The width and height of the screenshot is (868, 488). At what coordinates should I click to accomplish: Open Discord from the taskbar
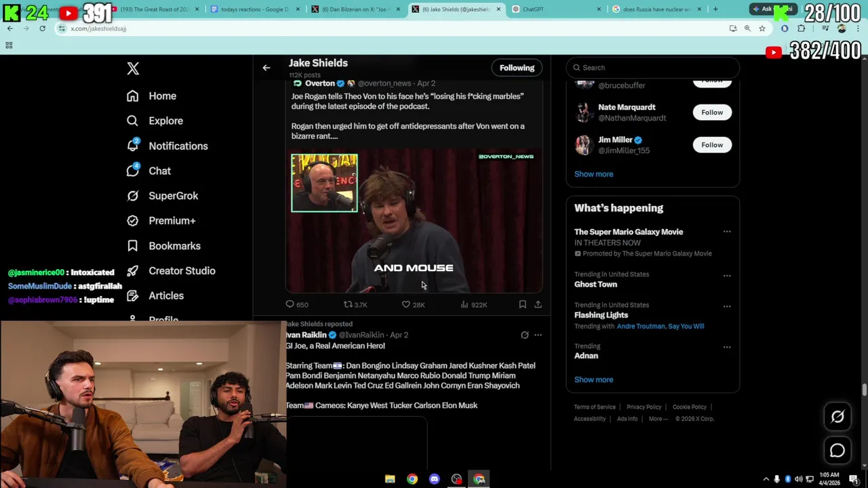click(x=434, y=479)
